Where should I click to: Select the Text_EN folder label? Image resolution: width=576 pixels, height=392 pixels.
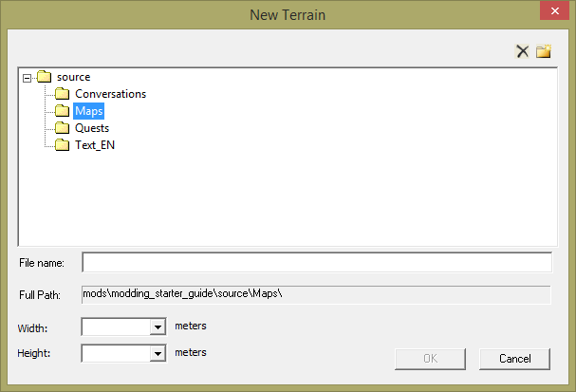coord(95,145)
